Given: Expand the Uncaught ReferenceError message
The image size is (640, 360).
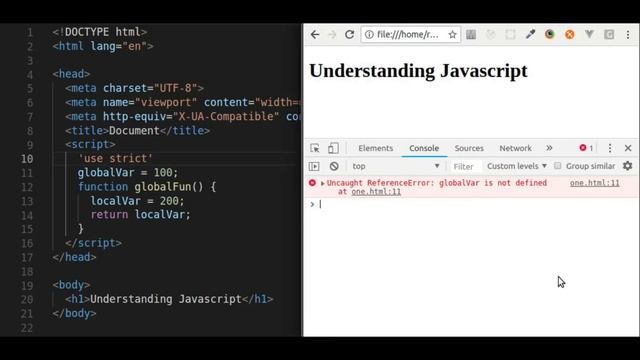Looking at the screenshot, I should 322,183.
